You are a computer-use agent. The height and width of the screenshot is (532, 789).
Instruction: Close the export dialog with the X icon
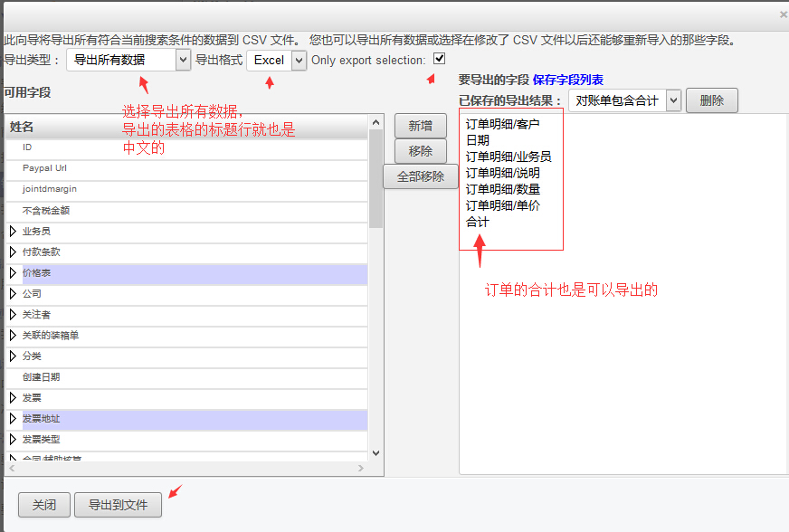(x=783, y=14)
